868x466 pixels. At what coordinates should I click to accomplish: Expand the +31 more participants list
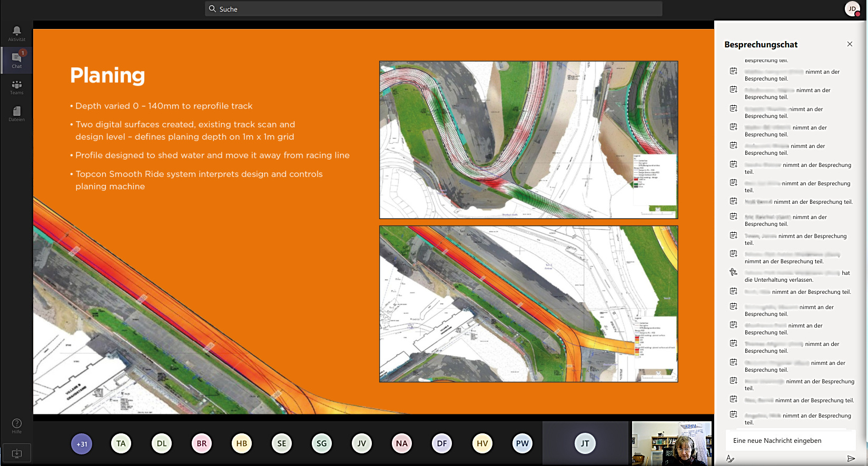pos(82,443)
